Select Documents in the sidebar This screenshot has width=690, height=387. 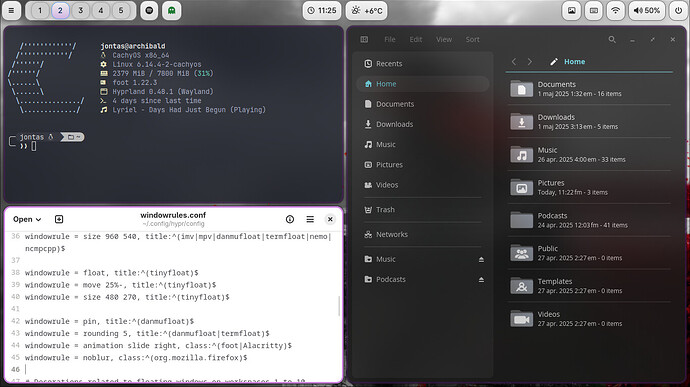point(422,104)
